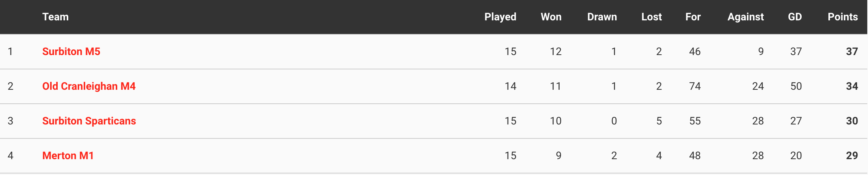This screenshot has height=175, width=868.
Task: Click the For column header
Action: [x=693, y=17]
